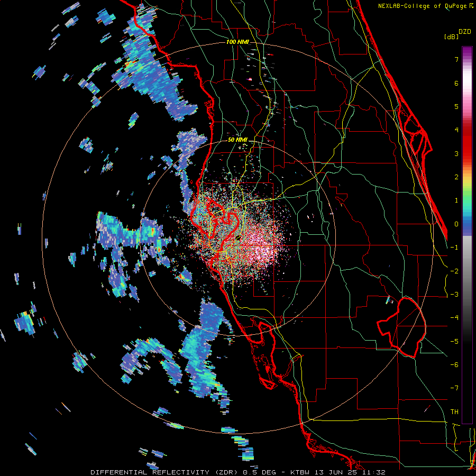Click the KTBW 13 JUN 25 11:32 timestamp
Image resolution: width=476 pixels, height=476 pixels.
(x=338, y=472)
